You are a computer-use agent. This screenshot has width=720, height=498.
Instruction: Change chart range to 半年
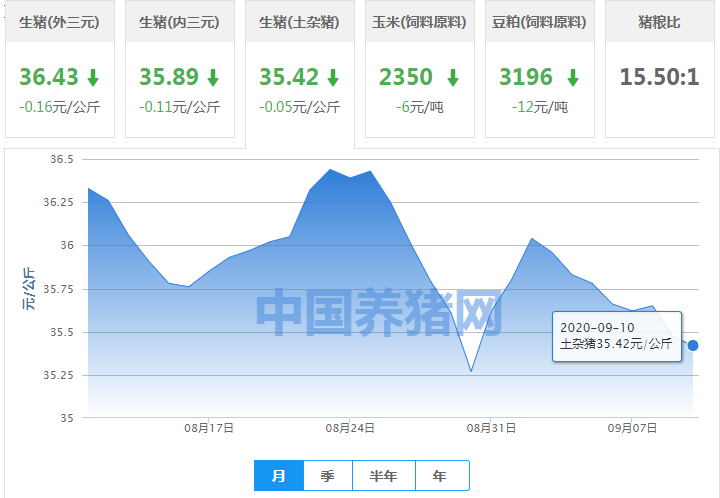[x=383, y=476]
